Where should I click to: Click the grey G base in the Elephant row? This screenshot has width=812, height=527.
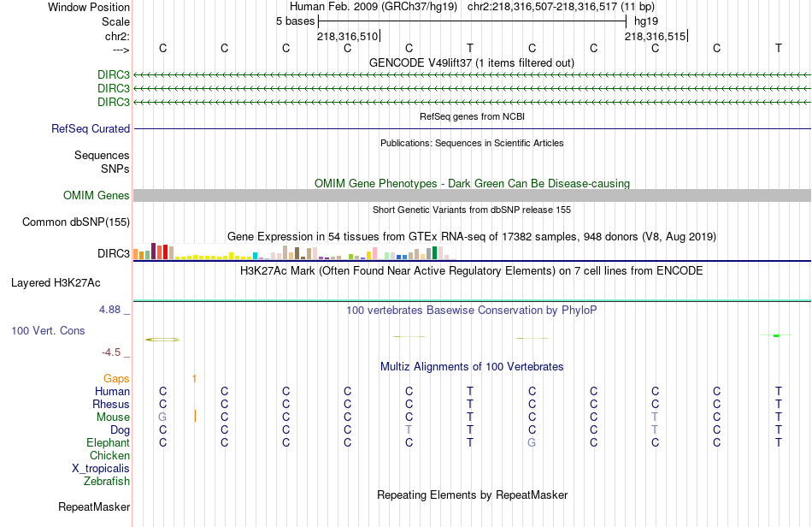(532, 442)
